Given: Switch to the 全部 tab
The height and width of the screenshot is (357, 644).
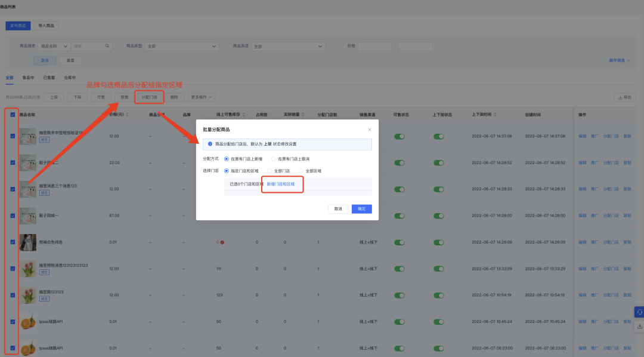Looking at the screenshot, I should [x=10, y=78].
